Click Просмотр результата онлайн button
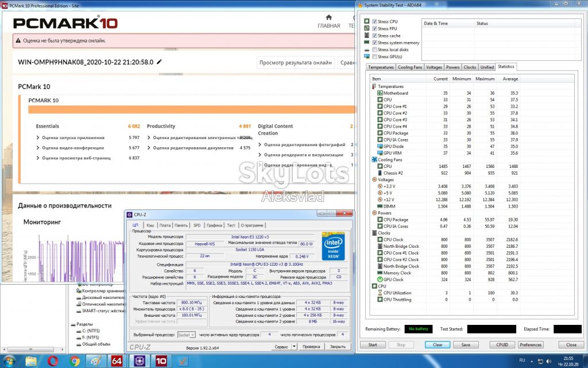The width and height of the screenshot is (588, 368). click(296, 63)
